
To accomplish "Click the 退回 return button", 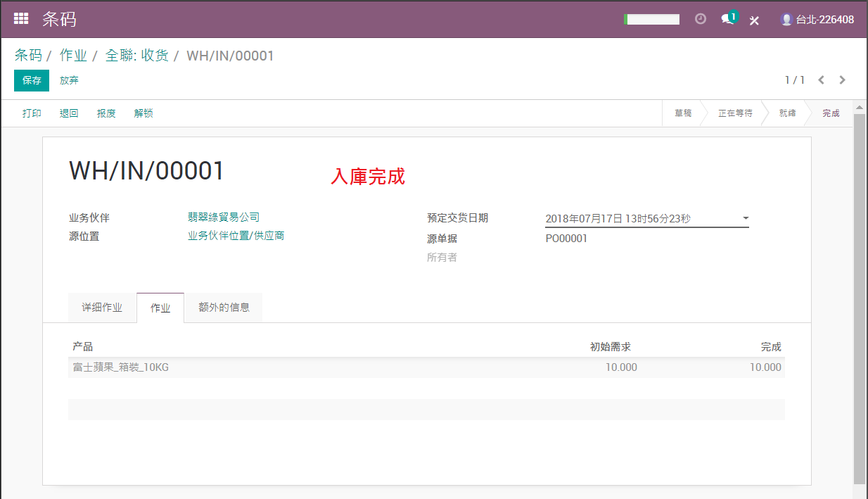I will (x=69, y=113).
